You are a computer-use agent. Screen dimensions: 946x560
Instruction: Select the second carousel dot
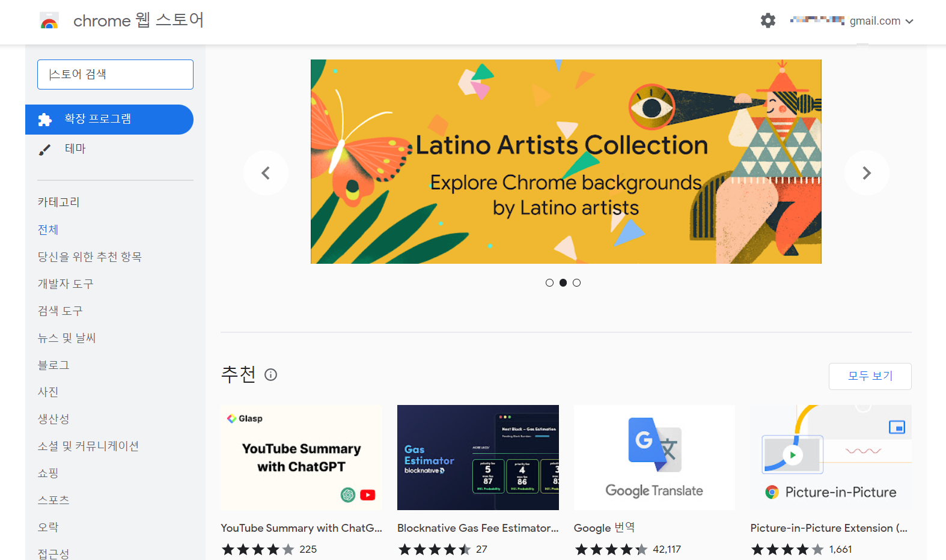(563, 283)
